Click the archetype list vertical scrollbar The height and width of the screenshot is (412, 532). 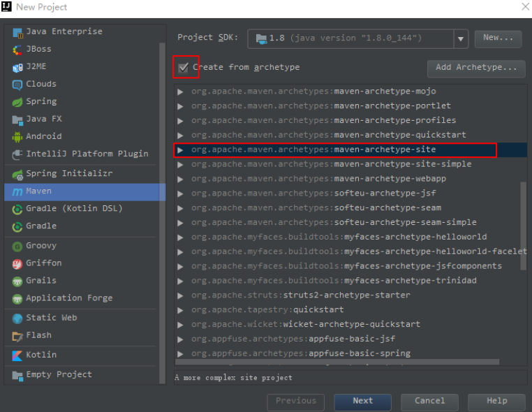[x=523, y=226]
